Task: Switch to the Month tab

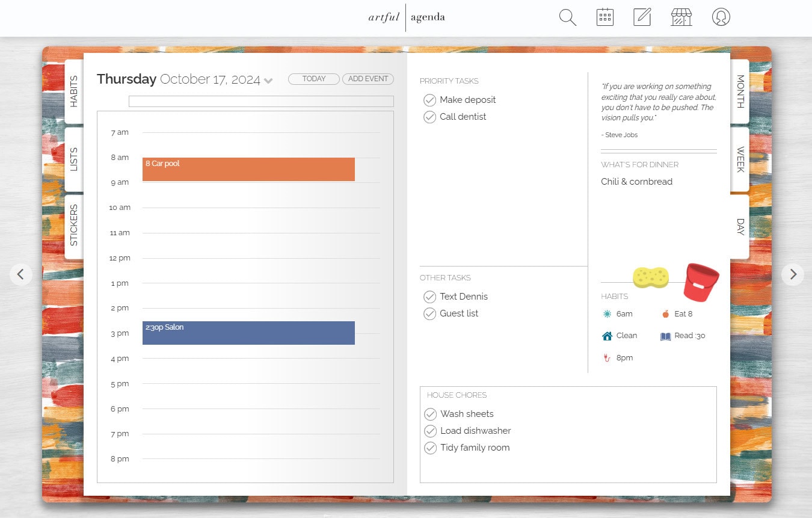Action: (739, 91)
